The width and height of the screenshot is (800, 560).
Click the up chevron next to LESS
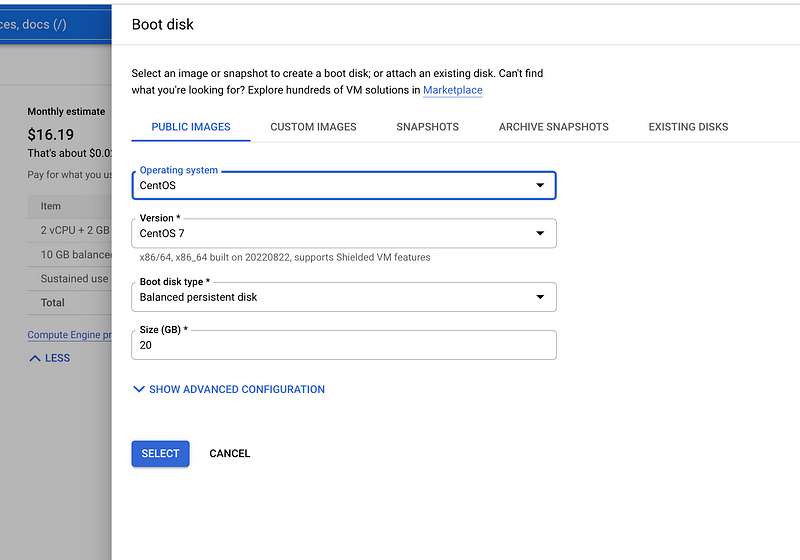point(35,358)
